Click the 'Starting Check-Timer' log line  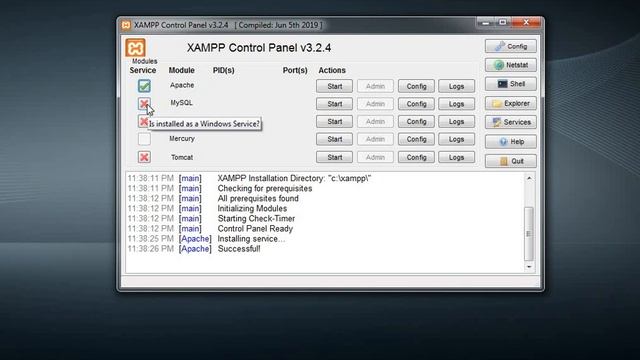[x=256, y=218]
